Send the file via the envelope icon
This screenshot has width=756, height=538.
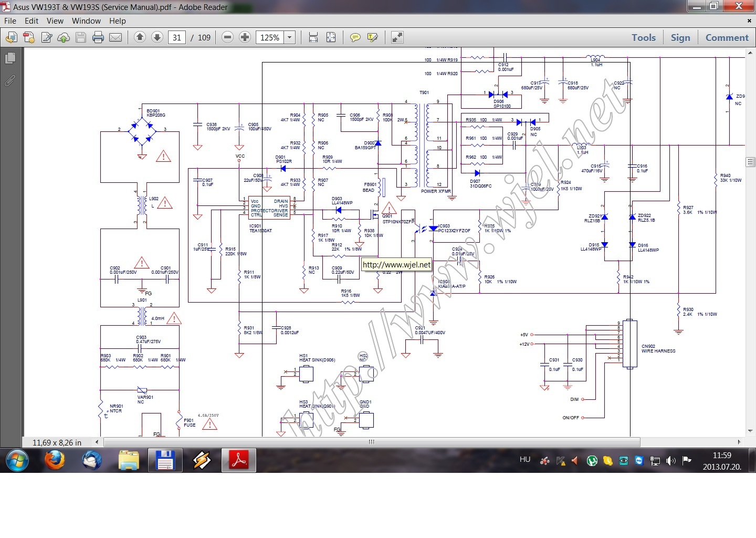click(115, 37)
